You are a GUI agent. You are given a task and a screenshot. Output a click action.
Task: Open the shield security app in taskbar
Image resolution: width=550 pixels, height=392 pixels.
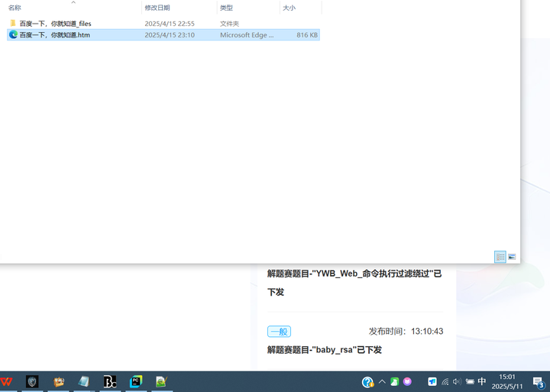(32, 381)
